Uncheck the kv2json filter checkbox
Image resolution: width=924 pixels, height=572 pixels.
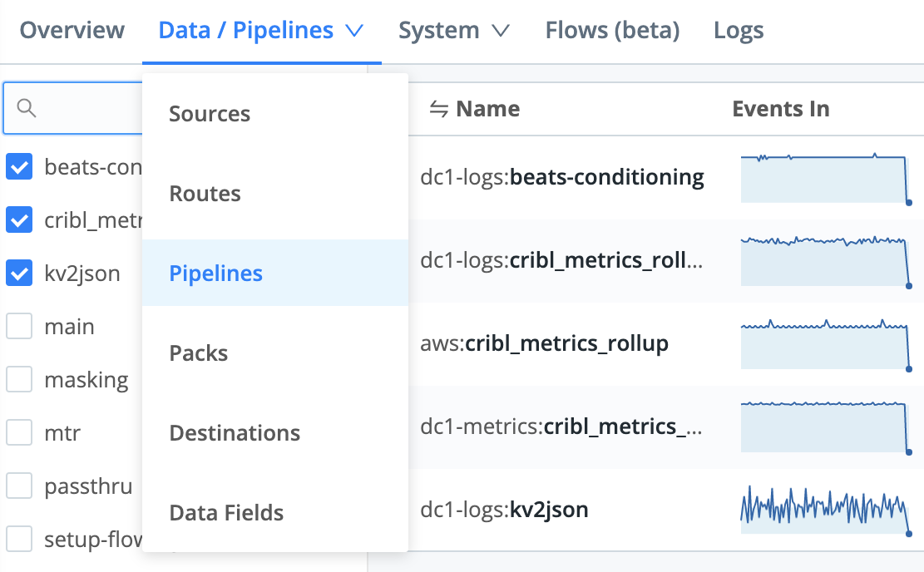pos(19,273)
